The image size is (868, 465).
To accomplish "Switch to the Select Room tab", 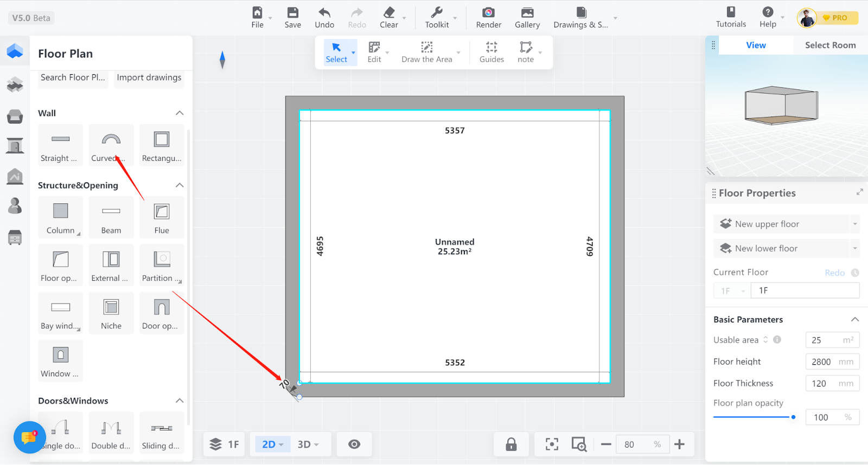I will tap(830, 46).
